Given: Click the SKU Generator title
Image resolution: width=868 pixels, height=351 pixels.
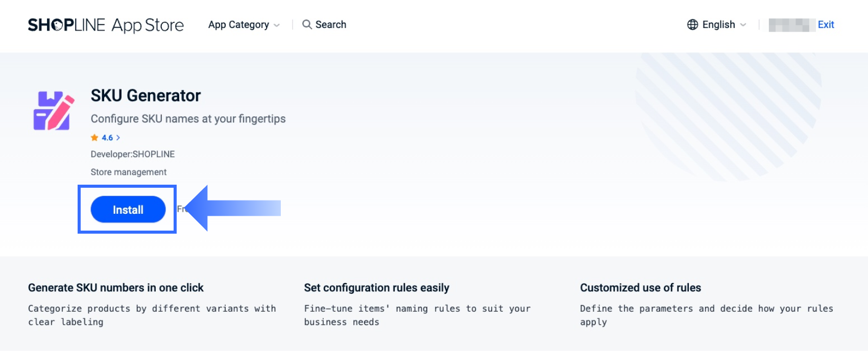Looking at the screenshot, I should pyautogui.click(x=146, y=95).
